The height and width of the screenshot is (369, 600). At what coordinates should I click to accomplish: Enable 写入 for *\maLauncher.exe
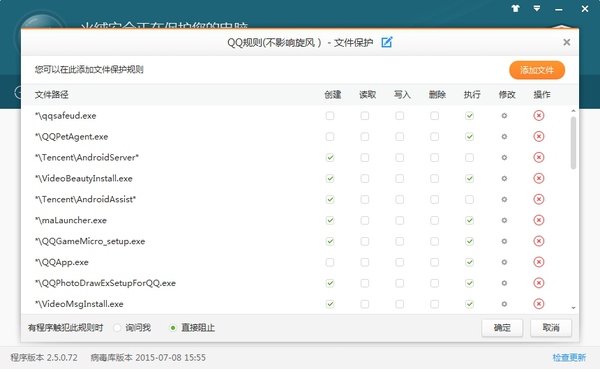coord(399,220)
